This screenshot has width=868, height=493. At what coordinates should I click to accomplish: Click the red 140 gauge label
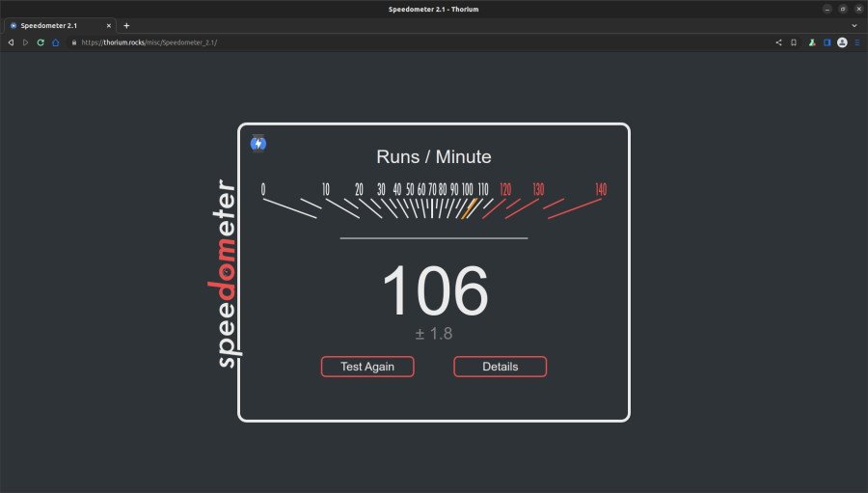(x=601, y=189)
